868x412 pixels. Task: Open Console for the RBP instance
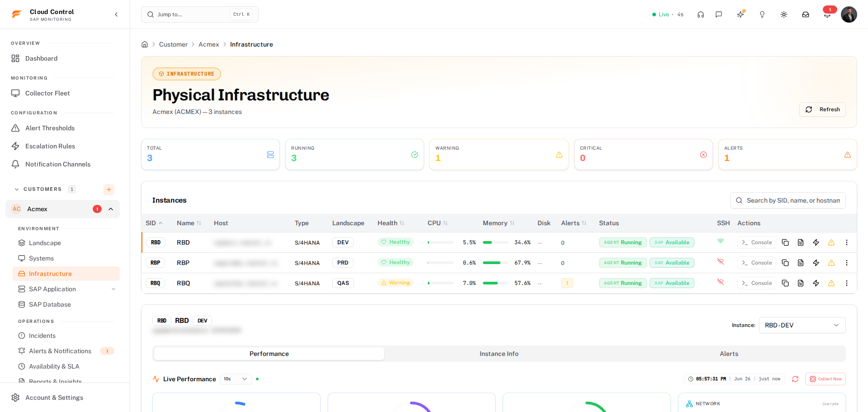point(757,263)
